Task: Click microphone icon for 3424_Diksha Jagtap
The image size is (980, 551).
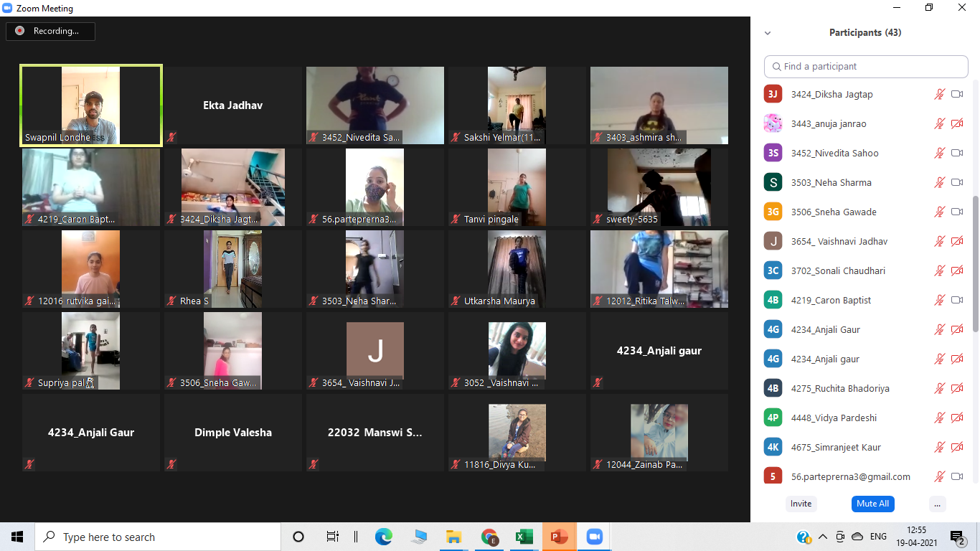Action: (939, 94)
